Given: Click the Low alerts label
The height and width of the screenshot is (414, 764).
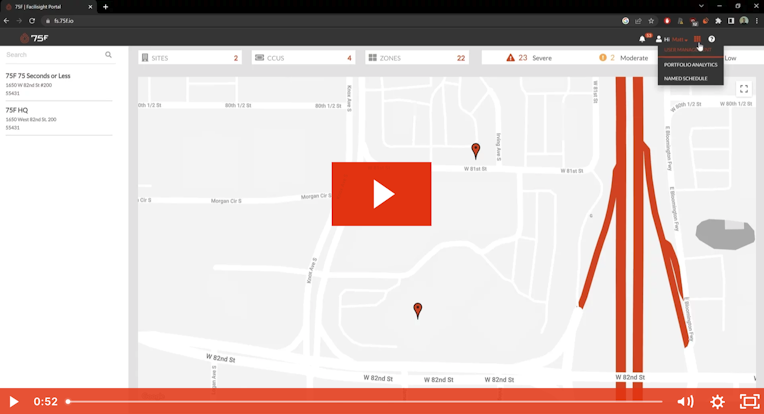Looking at the screenshot, I should pos(730,58).
